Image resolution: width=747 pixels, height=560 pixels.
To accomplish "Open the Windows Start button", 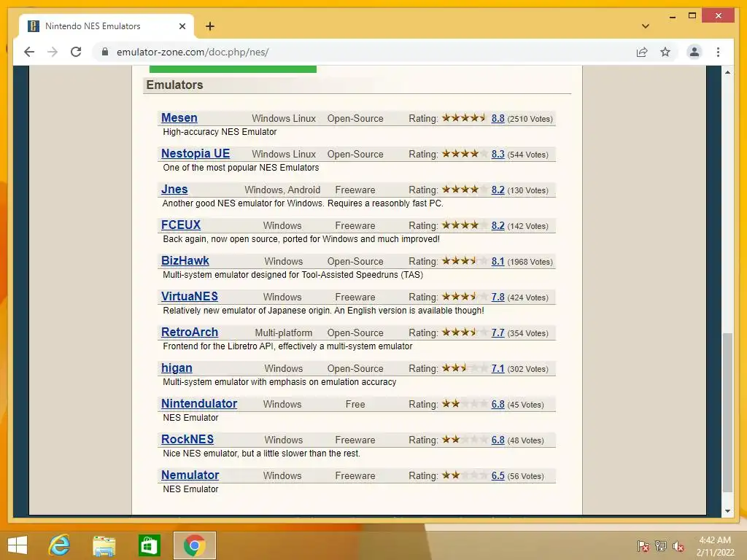I will coord(18,545).
